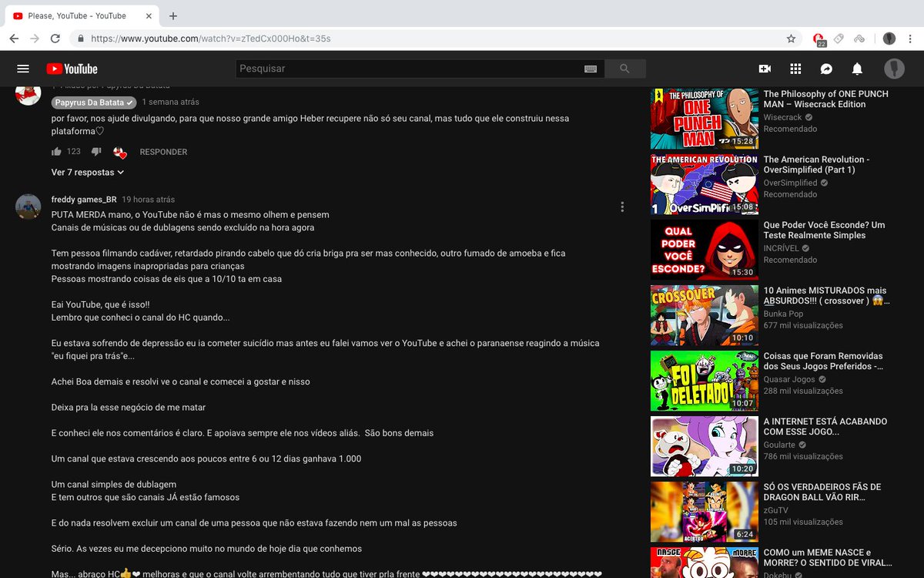Click RESPONDER on pinned comment
The image size is (924, 578).
tap(163, 152)
